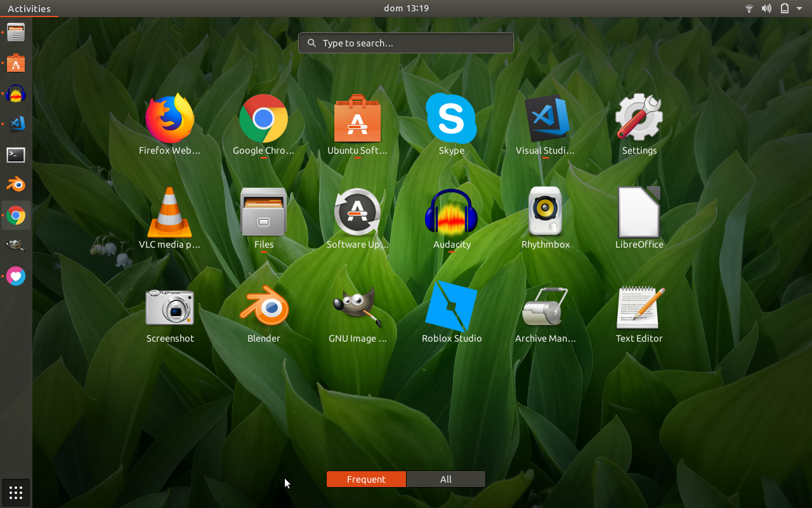
Task: Open Audacity from the app grid
Action: tap(451, 219)
